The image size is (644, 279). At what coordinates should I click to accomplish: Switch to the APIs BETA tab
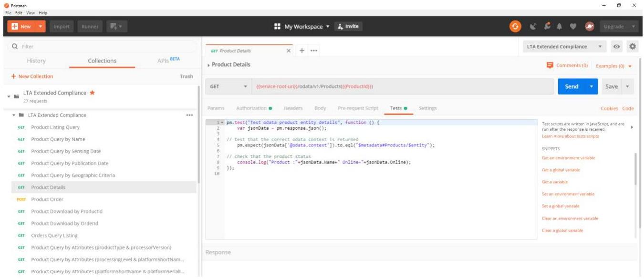(x=168, y=60)
